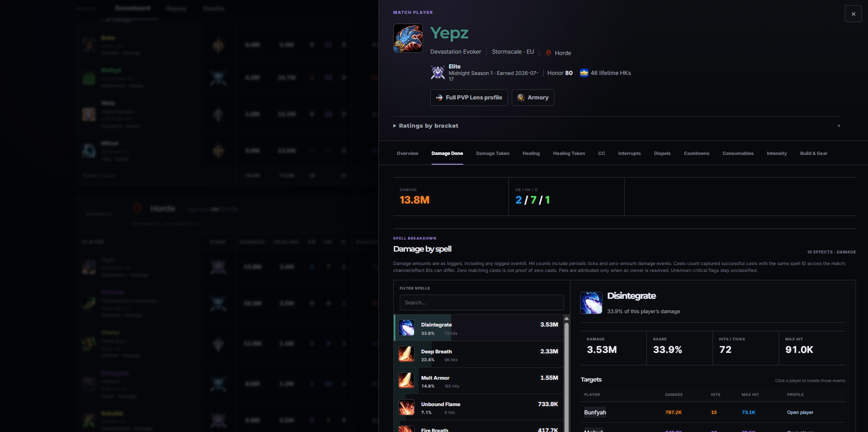Viewport: 868px width, 432px height.
Task: Select the Damage Done tab
Action: 447,154
